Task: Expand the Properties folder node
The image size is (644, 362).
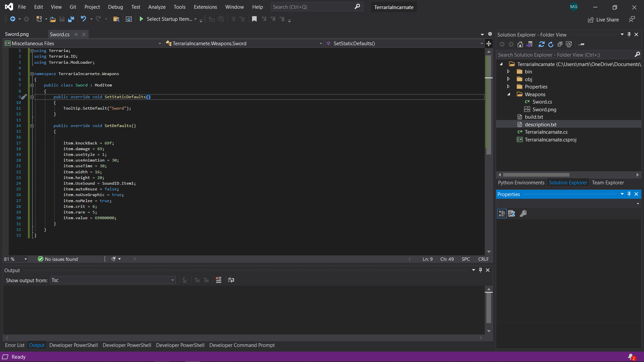Action: click(x=508, y=87)
